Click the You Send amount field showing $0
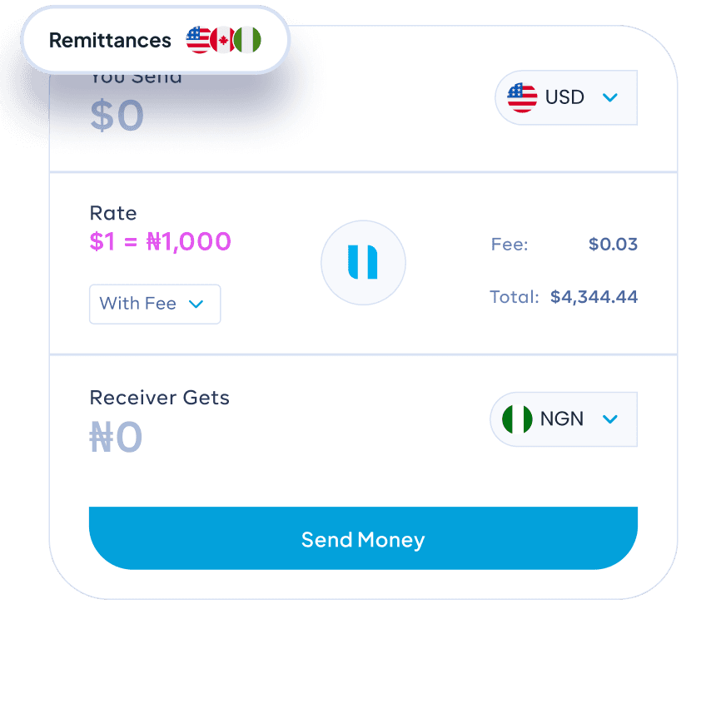The width and height of the screenshot is (706, 728). coord(115,115)
